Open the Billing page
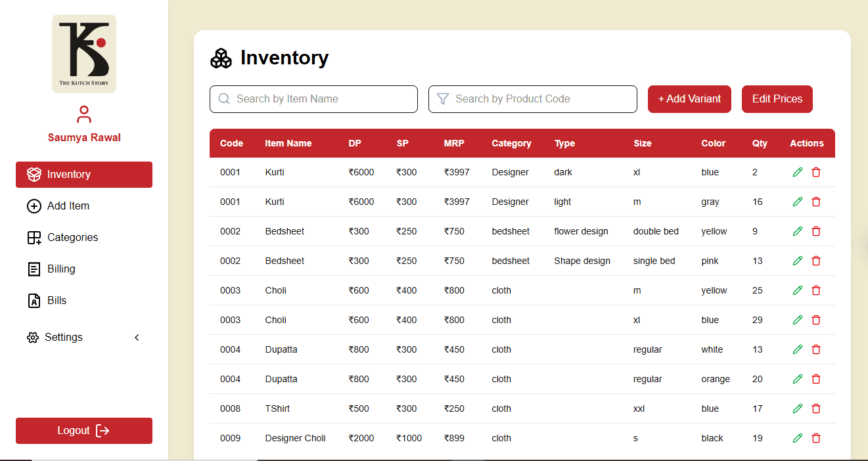 [x=84, y=269]
